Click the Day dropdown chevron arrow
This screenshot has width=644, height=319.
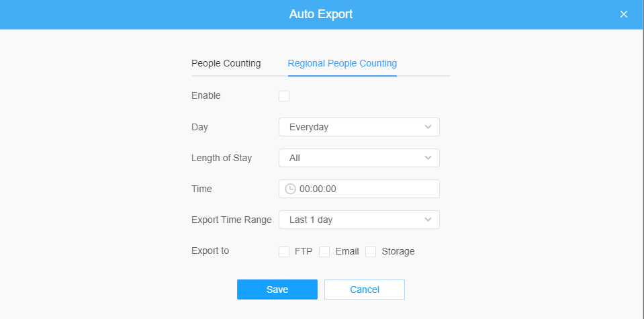(x=428, y=127)
